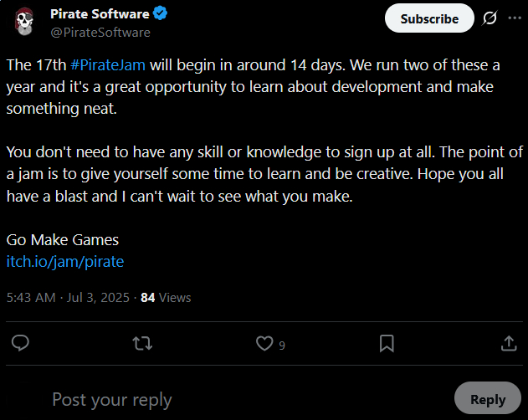Bookmark this post

387,343
